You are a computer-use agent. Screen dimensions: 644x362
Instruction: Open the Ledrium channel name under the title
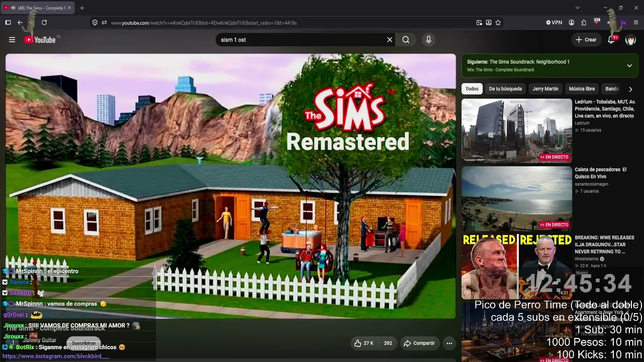pos(582,123)
